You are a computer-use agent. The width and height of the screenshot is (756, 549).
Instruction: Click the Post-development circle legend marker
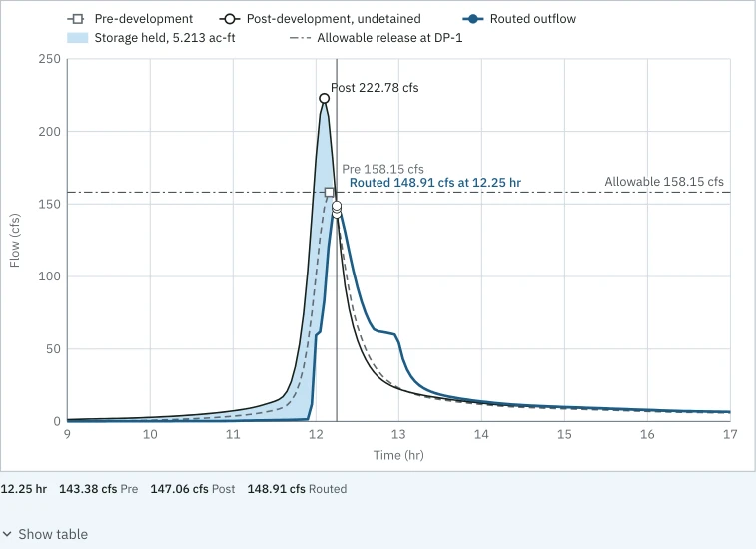click(230, 19)
